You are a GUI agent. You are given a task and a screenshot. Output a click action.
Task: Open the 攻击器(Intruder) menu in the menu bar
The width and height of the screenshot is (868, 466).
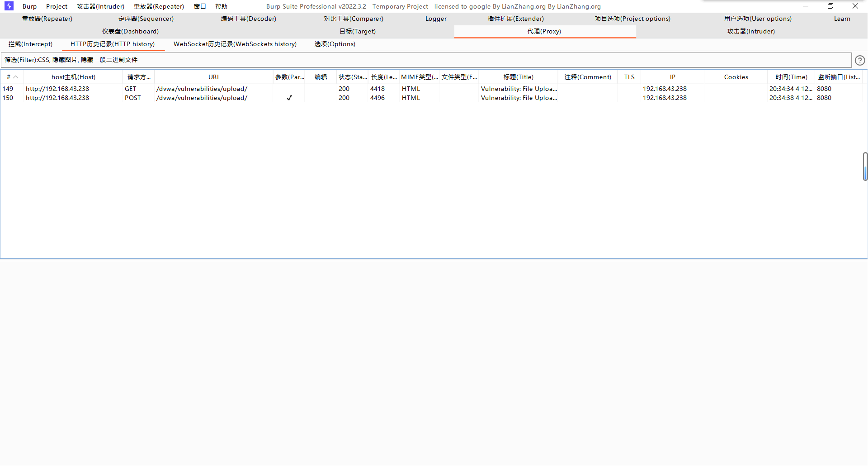tap(100, 6)
